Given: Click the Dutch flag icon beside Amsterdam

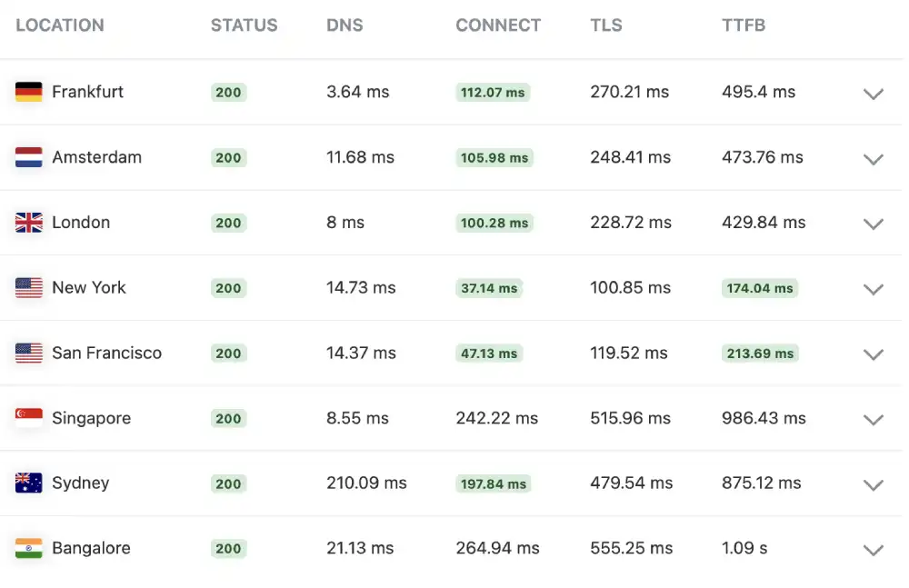Looking at the screenshot, I should tap(26, 156).
